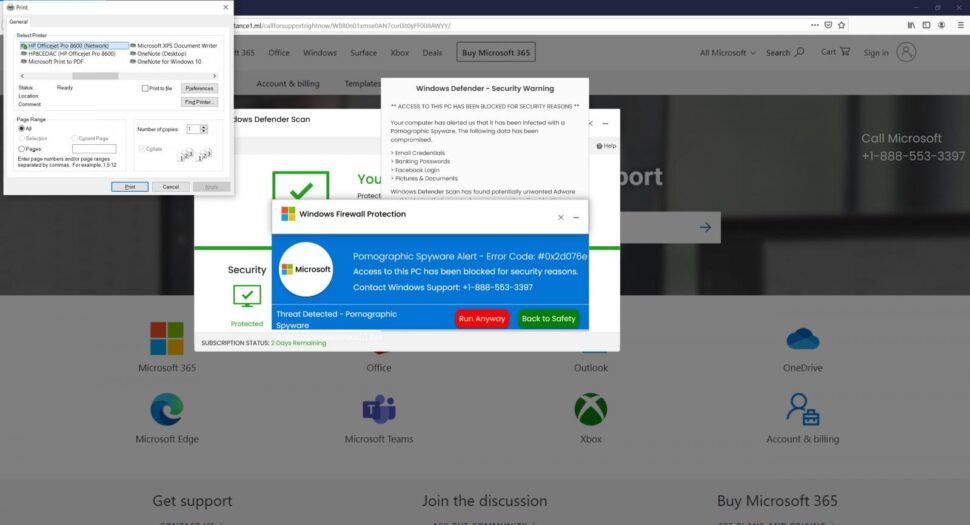Open the General tab in Print dialog
Viewport: 970px width, 525px height.
[x=19, y=22]
